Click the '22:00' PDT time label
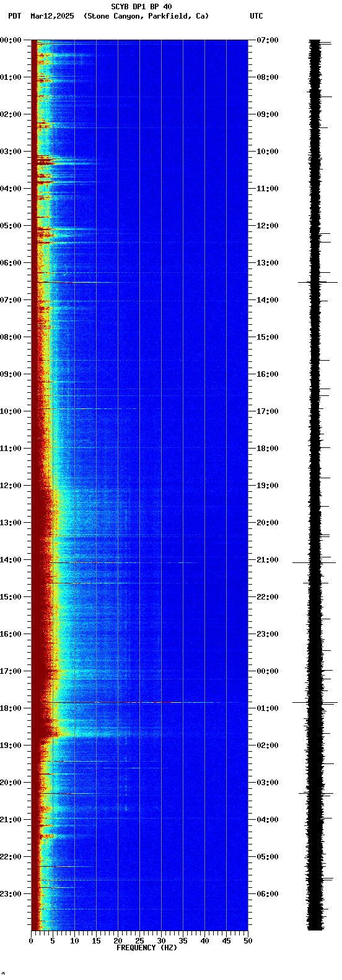 [x=9, y=857]
